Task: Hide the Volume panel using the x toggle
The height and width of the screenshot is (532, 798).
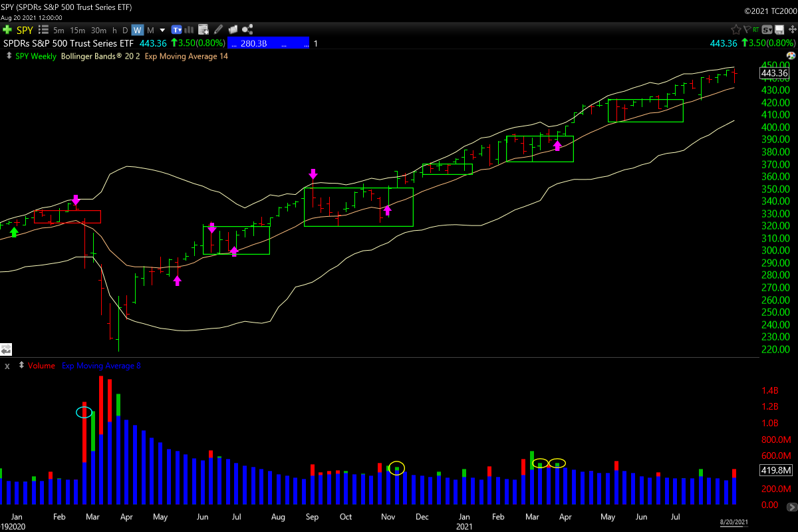Action: point(6,366)
